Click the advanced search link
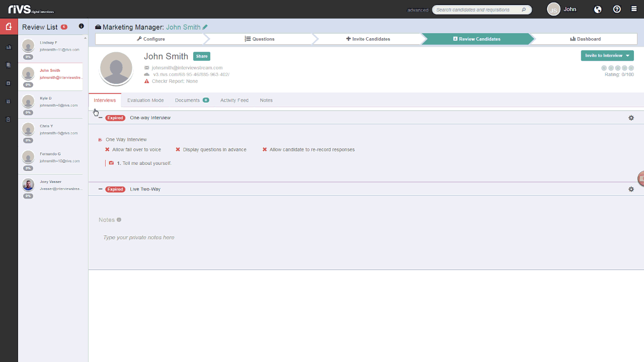 click(418, 10)
